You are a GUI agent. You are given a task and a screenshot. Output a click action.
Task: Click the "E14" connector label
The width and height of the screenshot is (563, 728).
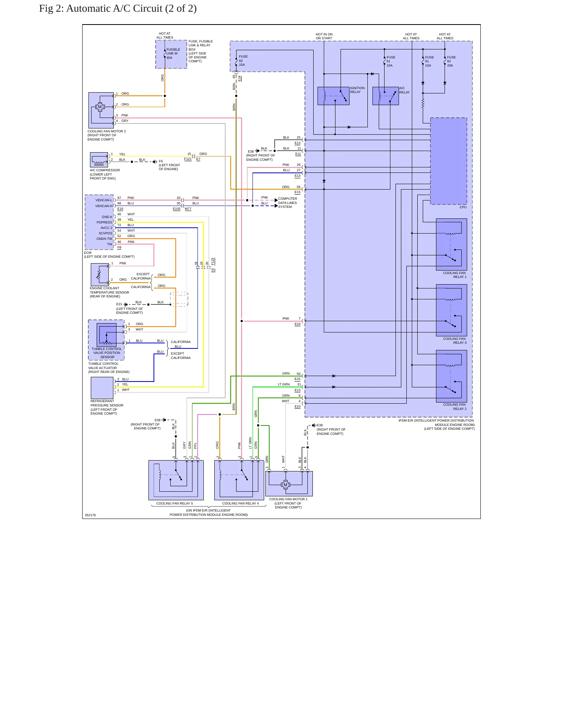[x=240, y=78]
